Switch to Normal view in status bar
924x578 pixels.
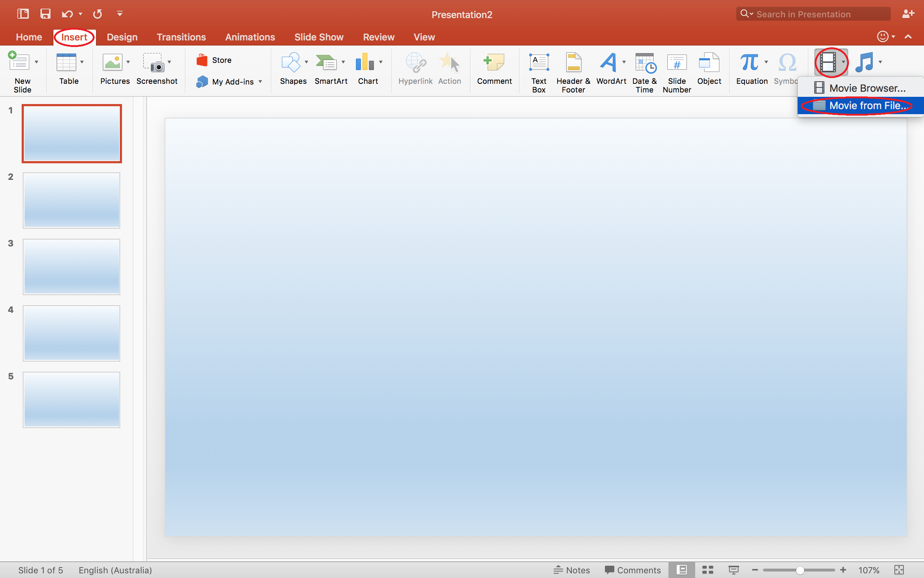point(681,570)
